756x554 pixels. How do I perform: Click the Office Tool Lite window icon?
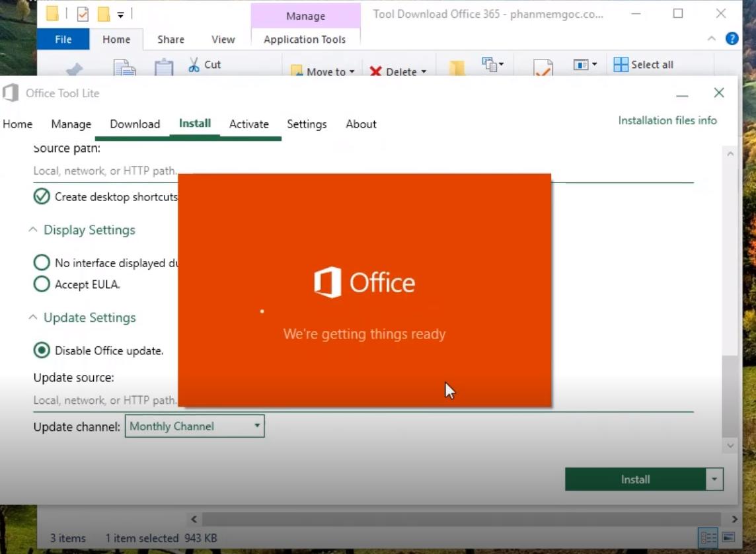(x=10, y=93)
